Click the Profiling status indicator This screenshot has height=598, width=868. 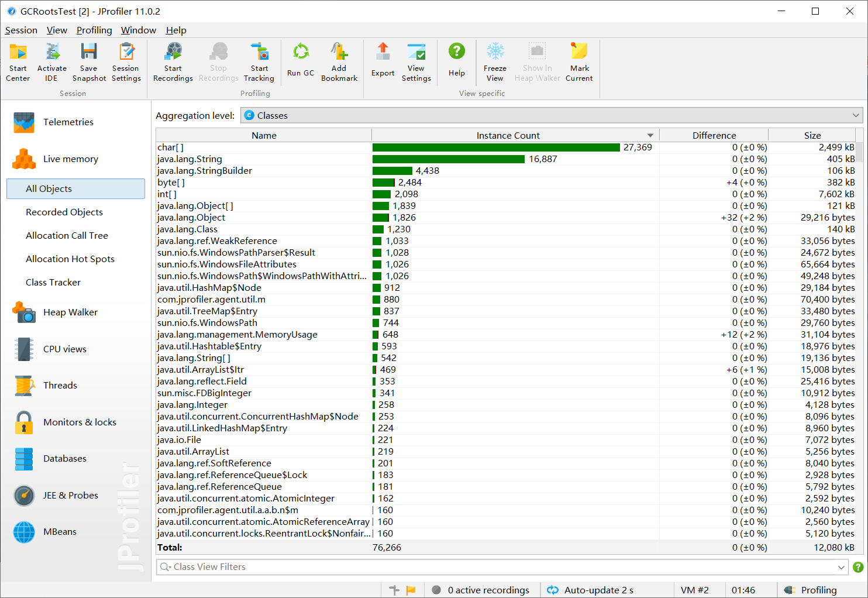click(x=811, y=590)
